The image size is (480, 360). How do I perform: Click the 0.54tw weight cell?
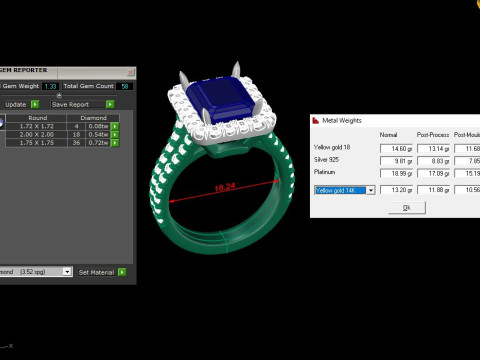pyautogui.click(x=98, y=135)
